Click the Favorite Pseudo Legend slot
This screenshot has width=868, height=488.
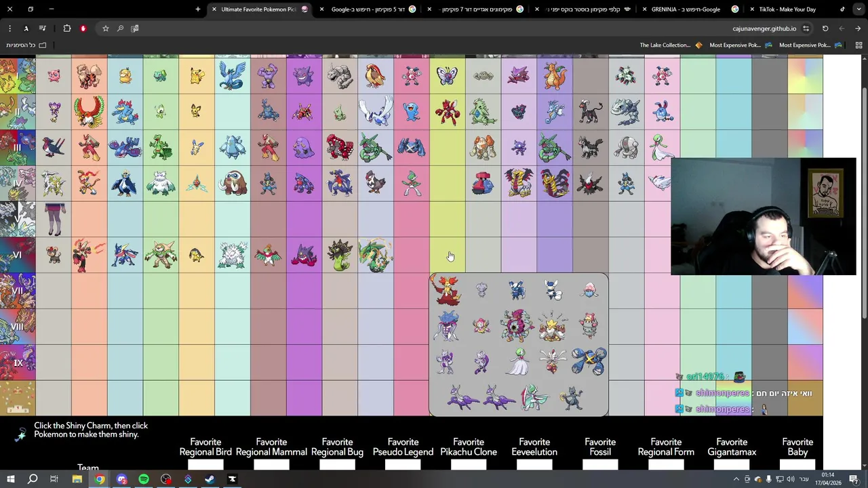403,464
